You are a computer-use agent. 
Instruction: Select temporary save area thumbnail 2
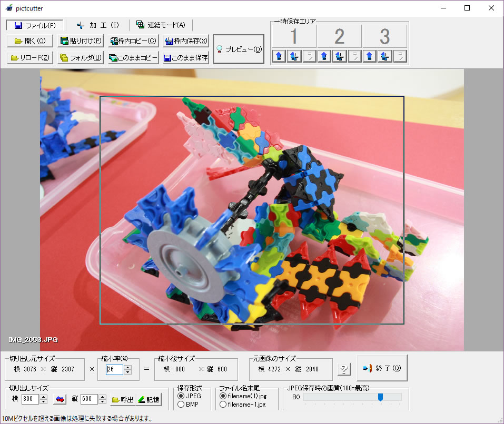point(339,36)
